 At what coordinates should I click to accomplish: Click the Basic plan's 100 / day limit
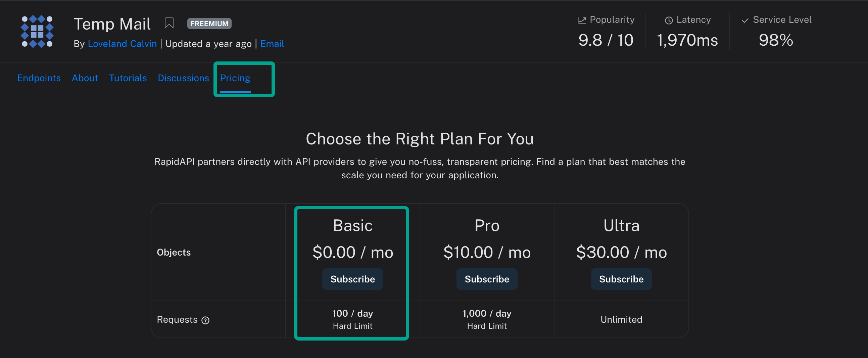coord(352,314)
